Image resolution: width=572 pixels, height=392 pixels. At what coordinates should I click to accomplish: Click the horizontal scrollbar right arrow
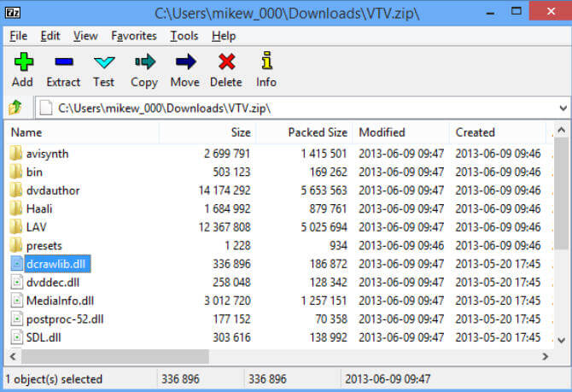(544, 356)
